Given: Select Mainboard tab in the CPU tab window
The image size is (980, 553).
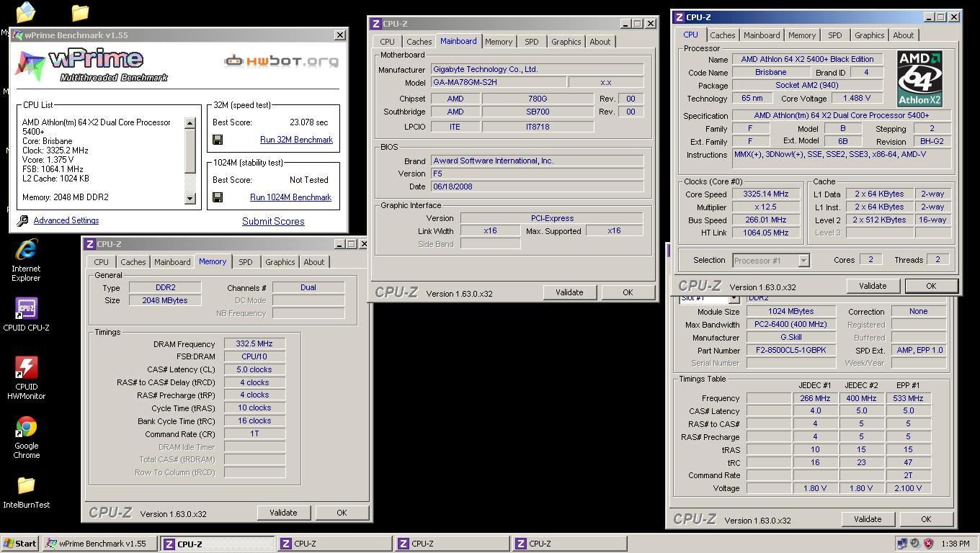Looking at the screenshot, I should click(761, 35).
